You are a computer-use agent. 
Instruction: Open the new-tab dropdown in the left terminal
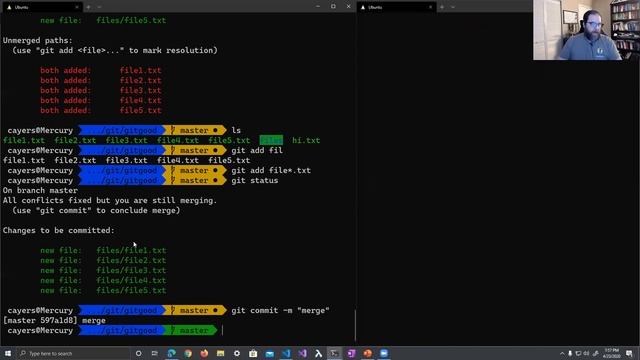(99, 7)
